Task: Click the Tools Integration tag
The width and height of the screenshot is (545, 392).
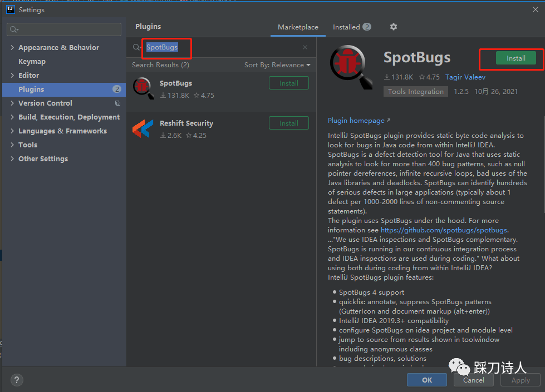Action: 416,92
